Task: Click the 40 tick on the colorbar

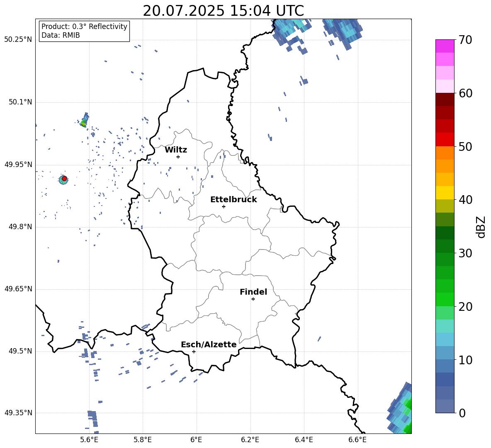Action: pyautogui.click(x=465, y=200)
